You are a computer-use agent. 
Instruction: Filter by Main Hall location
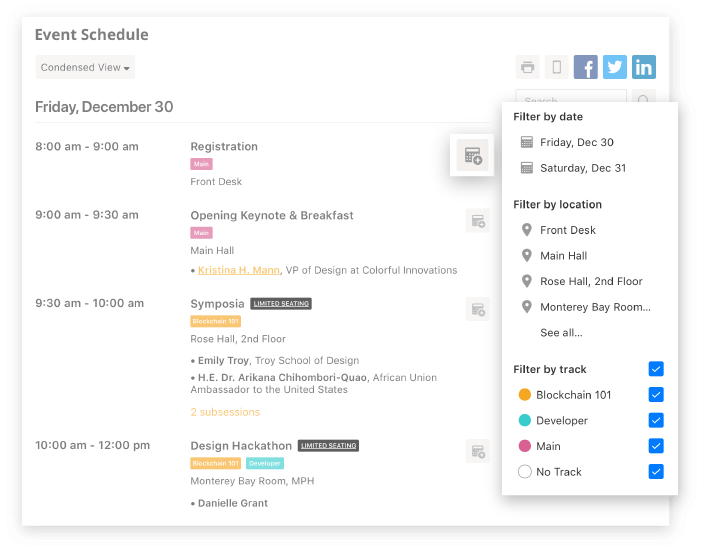pos(563,256)
